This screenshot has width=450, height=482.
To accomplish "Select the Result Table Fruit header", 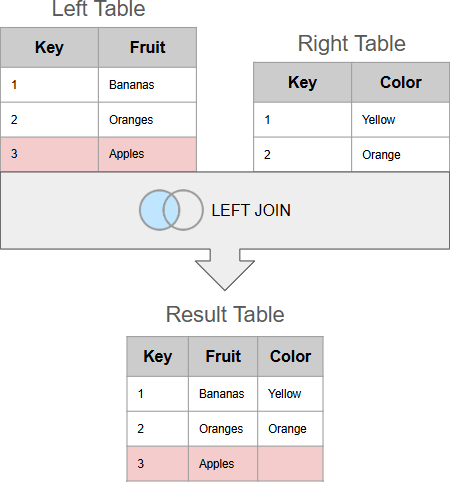I will pyautogui.click(x=223, y=356).
